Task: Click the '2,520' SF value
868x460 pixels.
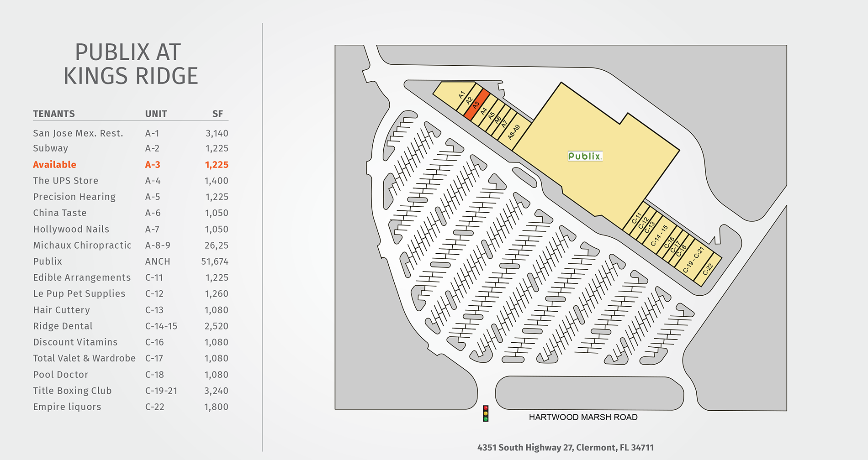Action: pos(217,326)
